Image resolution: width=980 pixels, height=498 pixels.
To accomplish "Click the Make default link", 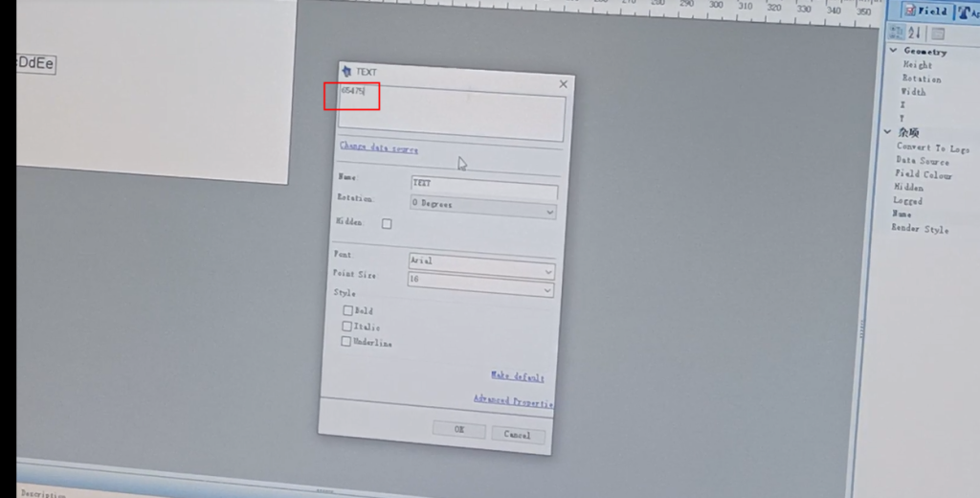I will tap(517, 376).
